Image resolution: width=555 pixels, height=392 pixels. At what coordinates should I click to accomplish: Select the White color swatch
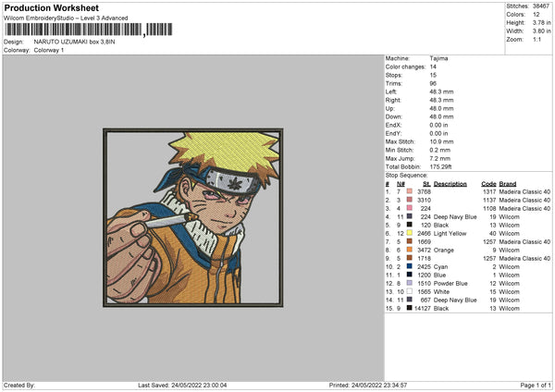click(410, 291)
